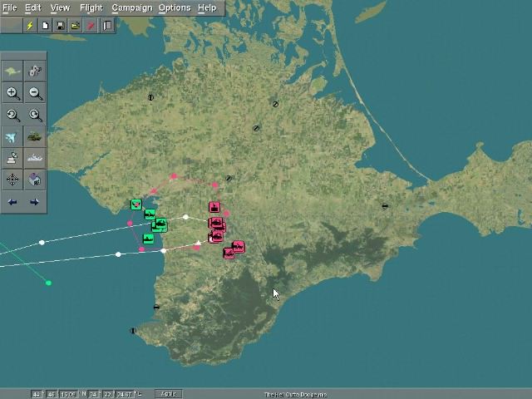Image resolution: width=532 pixels, height=399 pixels.
Task: Toggle the aircraft units filter
Action: (x=12, y=137)
